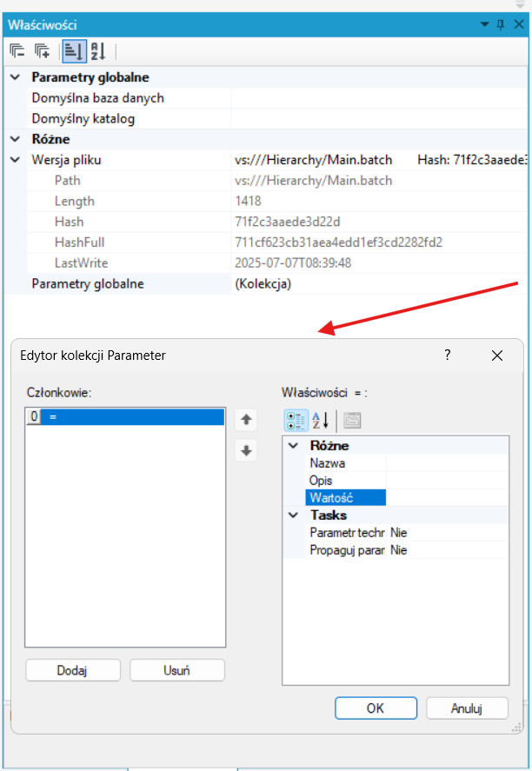This screenshot has height=771, width=532.
Task: Select member 0 in Członkowie list
Action: [125, 417]
